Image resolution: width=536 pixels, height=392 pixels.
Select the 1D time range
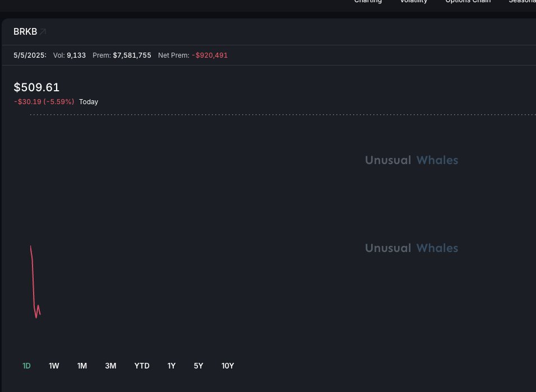[26, 366]
